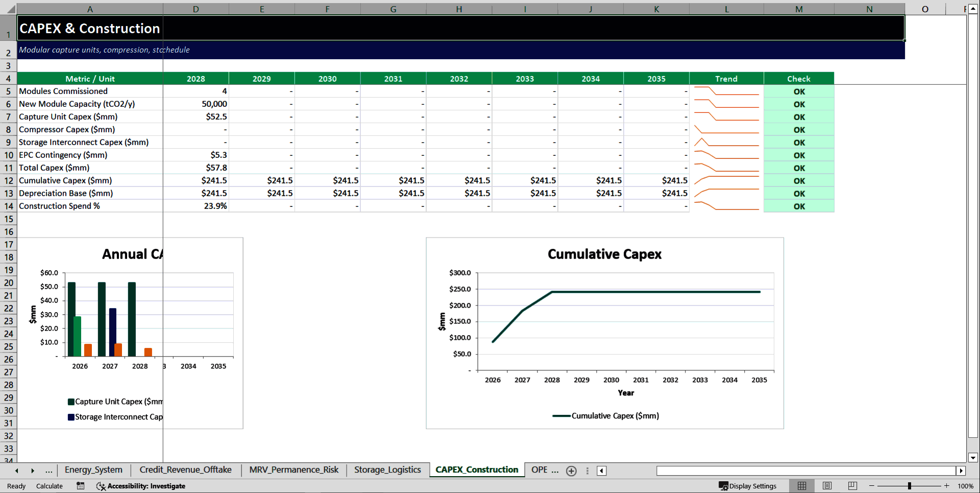Select EPC Contingency $5.3 cell
The image size is (980, 493).
[x=196, y=155]
